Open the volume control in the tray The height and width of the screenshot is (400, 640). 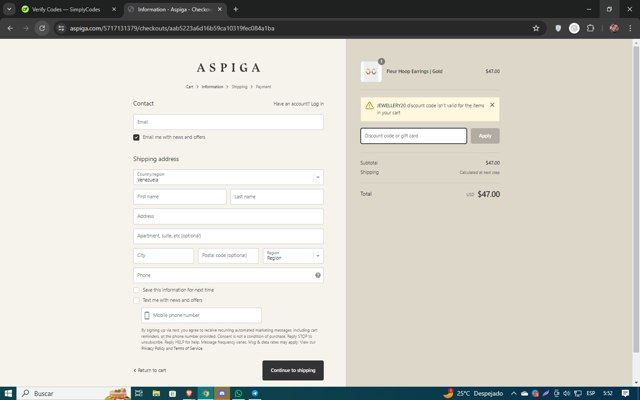coord(567,393)
